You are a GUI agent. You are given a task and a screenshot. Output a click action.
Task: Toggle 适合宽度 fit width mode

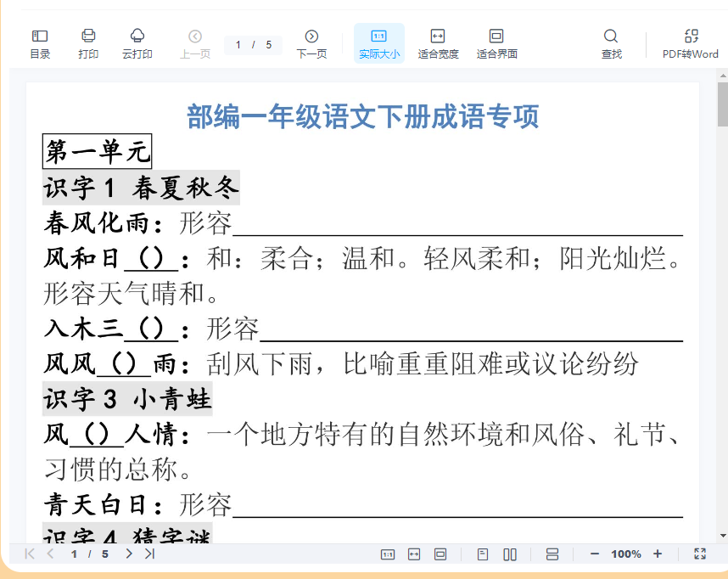pyautogui.click(x=438, y=43)
